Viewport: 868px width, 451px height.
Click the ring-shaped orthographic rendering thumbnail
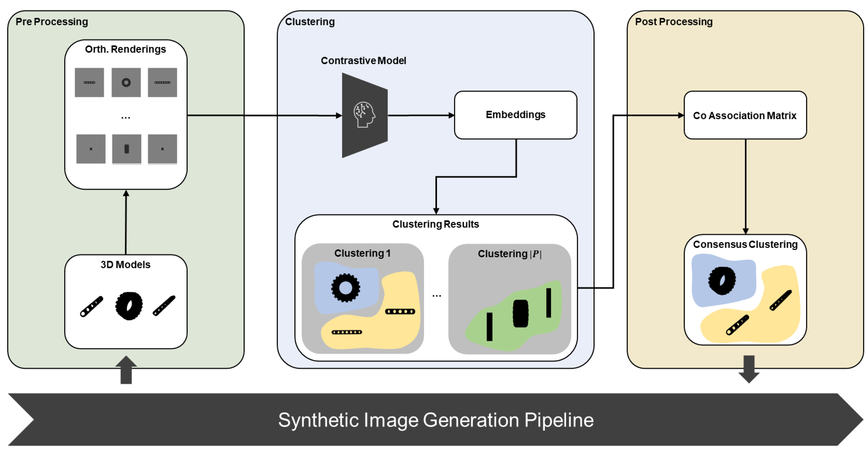click(x=126, y=82)
